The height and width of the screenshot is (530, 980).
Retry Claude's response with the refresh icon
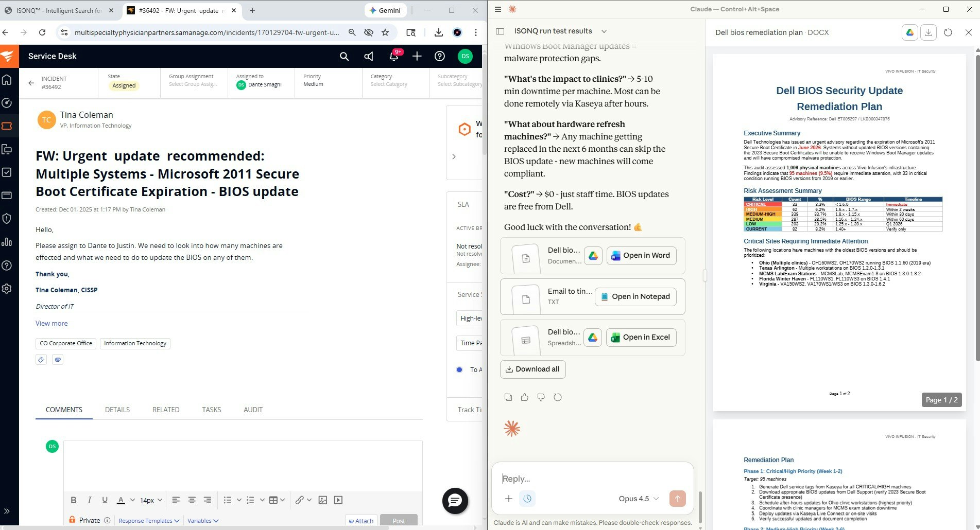click(558, 397)
